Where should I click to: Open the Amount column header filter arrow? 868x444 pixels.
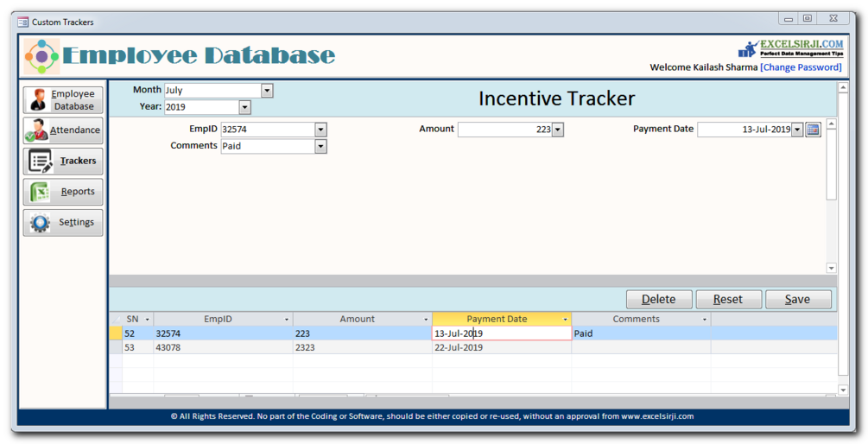coord(427,320)
